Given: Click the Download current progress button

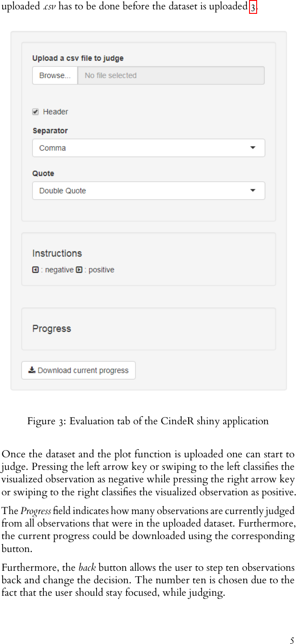Looking at the screenshot, I should click(x=78, y=370).
